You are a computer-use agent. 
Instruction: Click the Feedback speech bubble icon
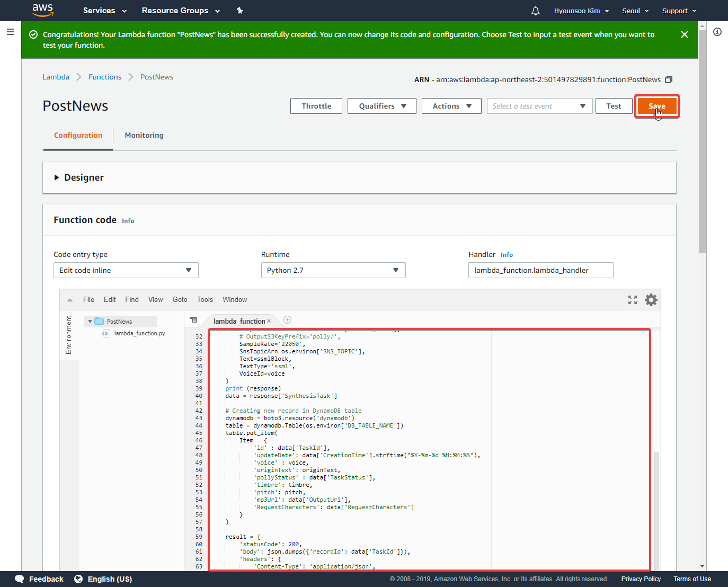pos(20,579)
